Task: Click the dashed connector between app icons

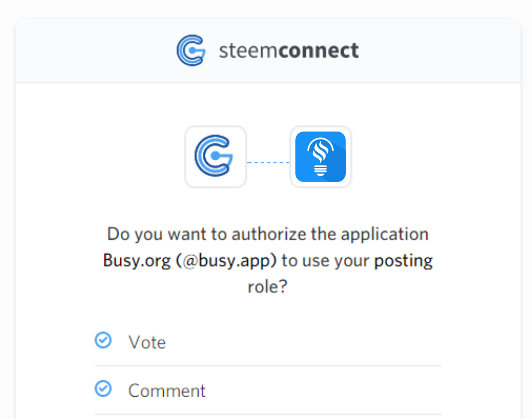Action: [268, 162]
